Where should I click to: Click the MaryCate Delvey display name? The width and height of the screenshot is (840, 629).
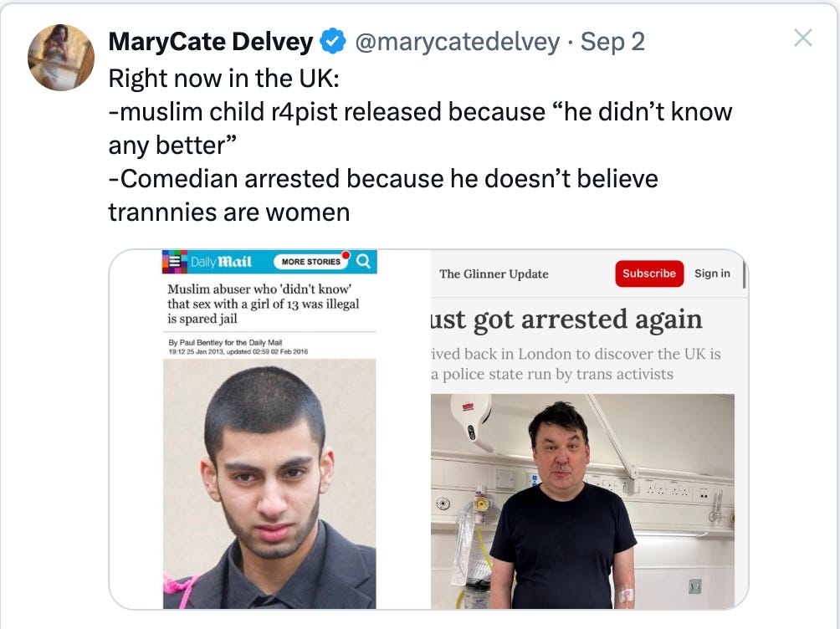tap(211, 41)
